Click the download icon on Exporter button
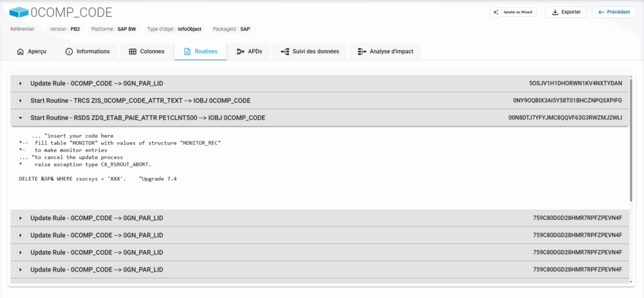 tap(555, 13)
